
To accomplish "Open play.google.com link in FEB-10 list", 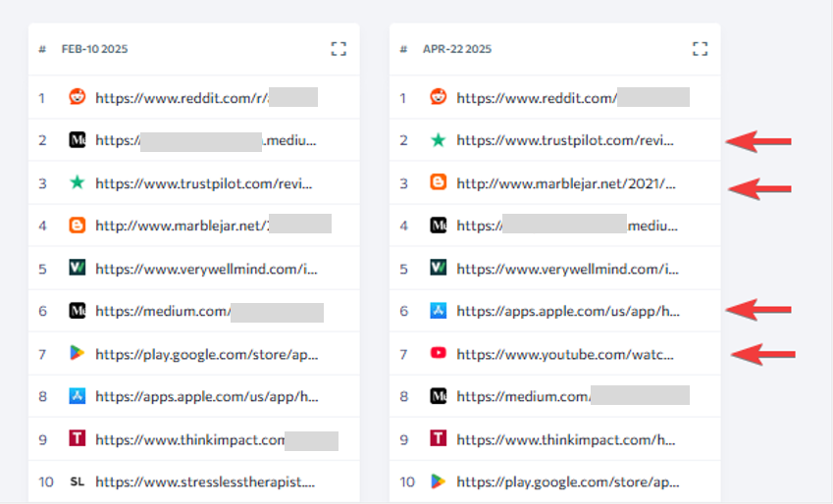I will (207, 355).
